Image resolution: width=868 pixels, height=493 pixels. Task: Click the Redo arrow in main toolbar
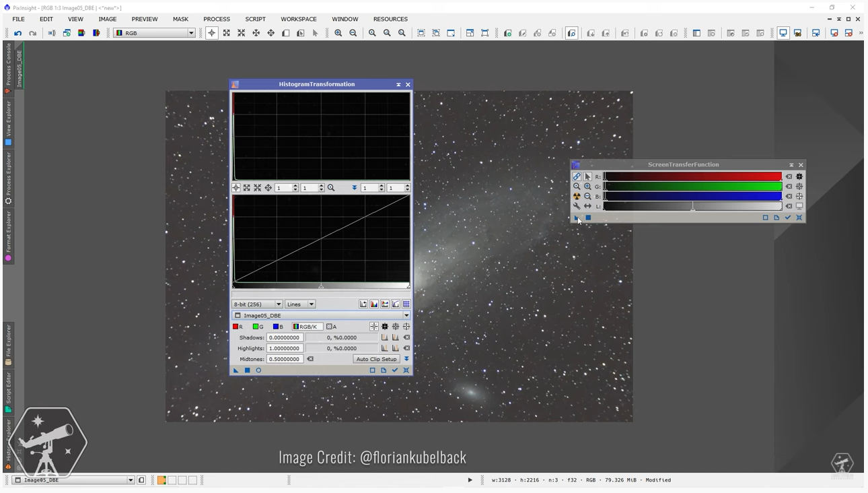[x=32, y=33]
